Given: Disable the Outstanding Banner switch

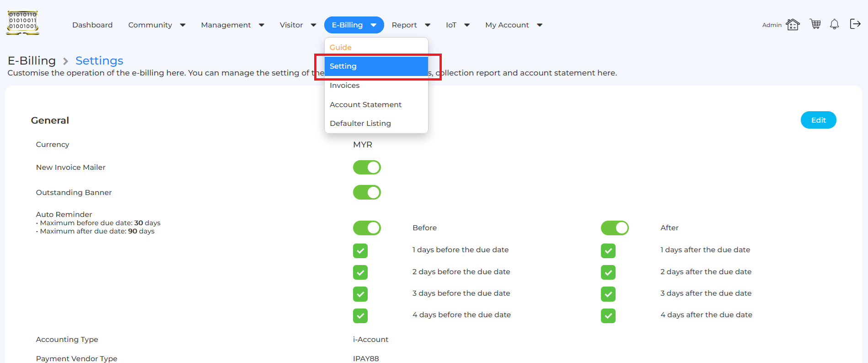Looking at the screenshot, I should point(367,192).
